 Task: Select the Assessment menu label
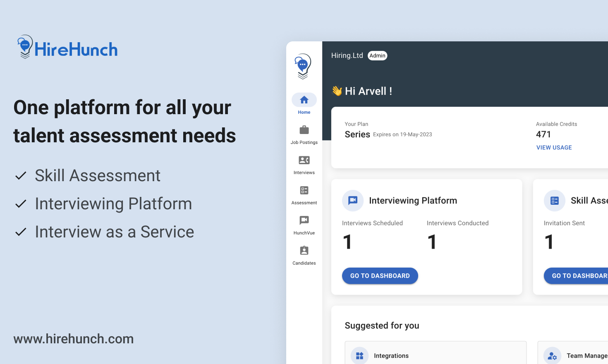pyautogui.click(x=304, y=203)
